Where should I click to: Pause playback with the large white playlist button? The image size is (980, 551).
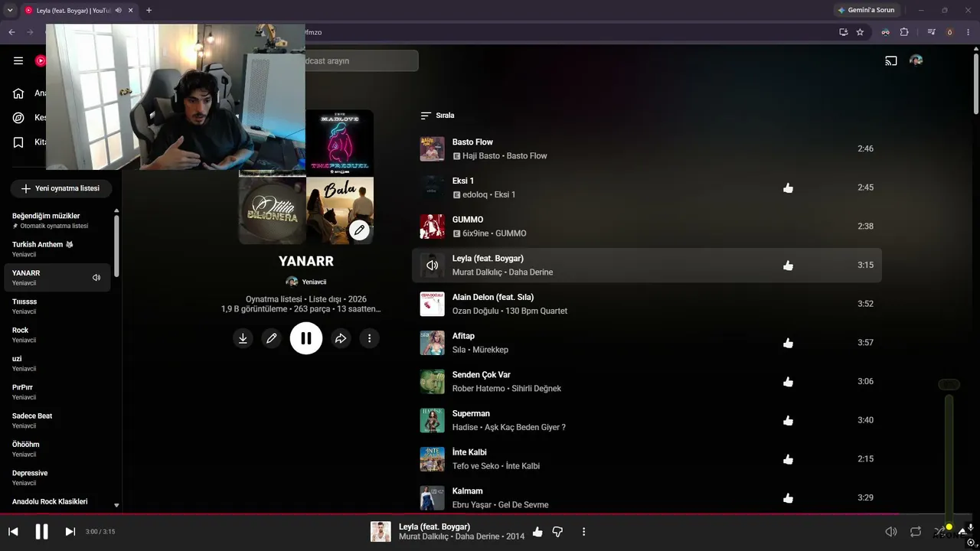coord(306,338)
